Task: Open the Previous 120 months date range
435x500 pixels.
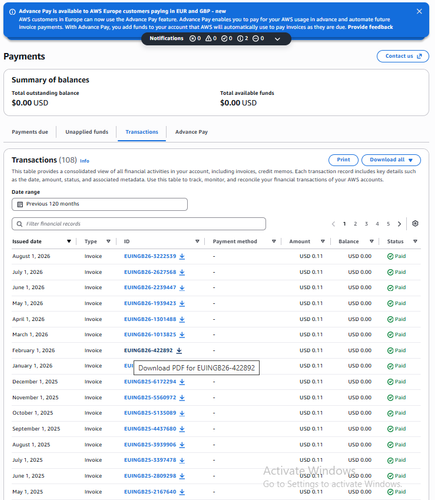Action: [x=99, y=204]
